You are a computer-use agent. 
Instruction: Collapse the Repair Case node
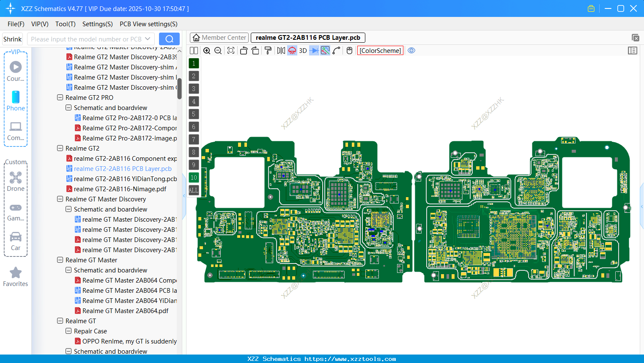(x=69, y=331)
